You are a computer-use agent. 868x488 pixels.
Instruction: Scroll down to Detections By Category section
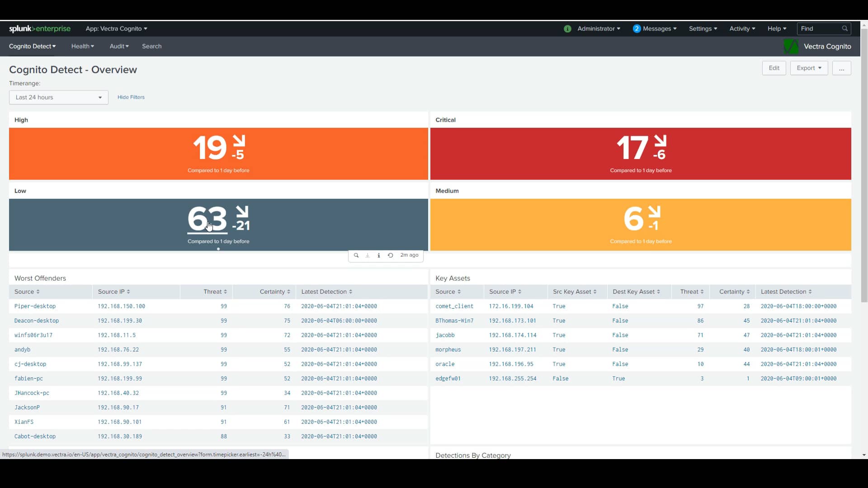coord(473,455)
